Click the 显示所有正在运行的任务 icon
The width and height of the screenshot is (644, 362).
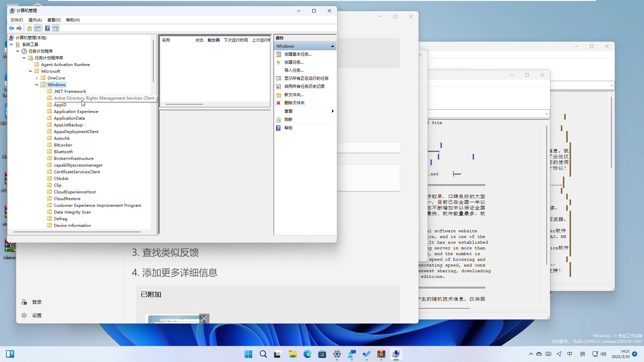(x=279, y=78)
